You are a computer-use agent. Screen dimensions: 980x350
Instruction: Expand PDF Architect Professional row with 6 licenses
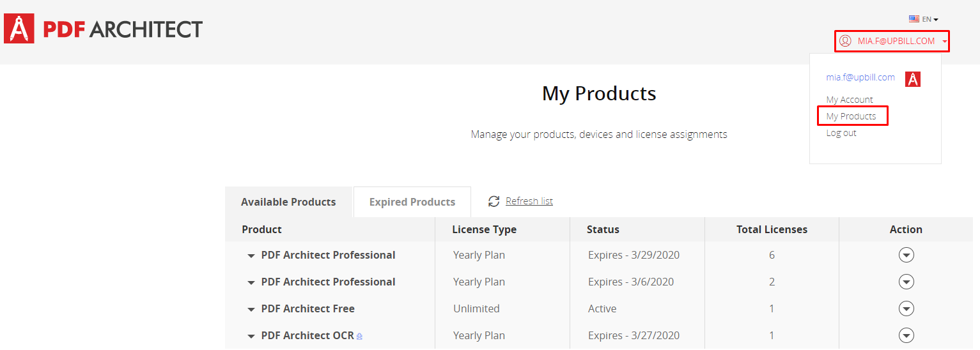pyautogui.click(x=251, y=255)
